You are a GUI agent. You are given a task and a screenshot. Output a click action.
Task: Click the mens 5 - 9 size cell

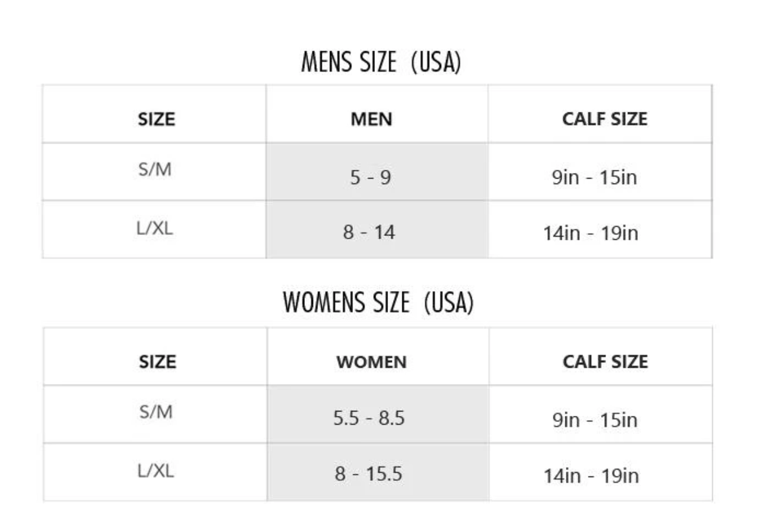click(377, 172)
